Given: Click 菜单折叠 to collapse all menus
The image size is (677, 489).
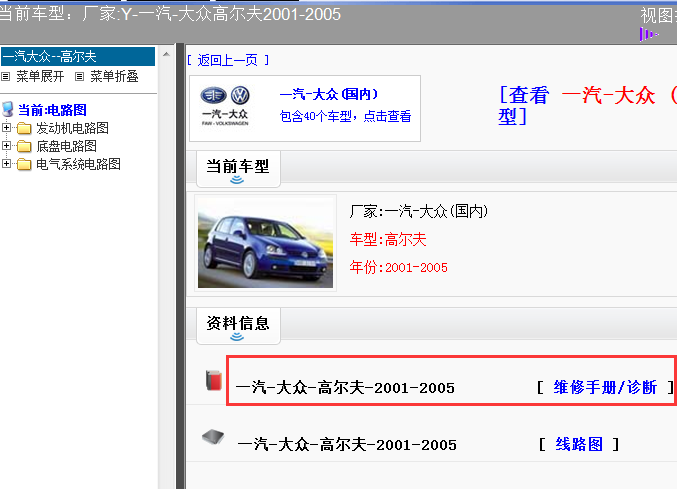Looking at the screenshot, I should (114, 77).
